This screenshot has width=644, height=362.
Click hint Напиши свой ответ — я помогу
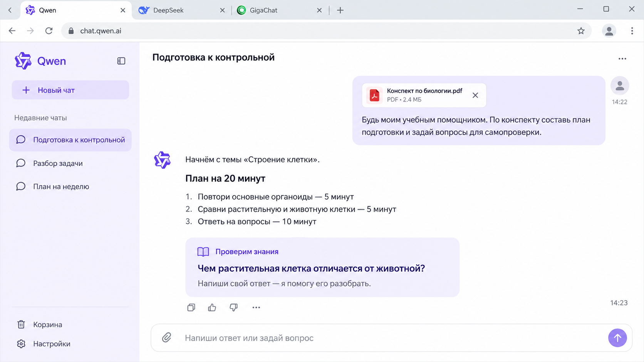click(x=284, y=284)
